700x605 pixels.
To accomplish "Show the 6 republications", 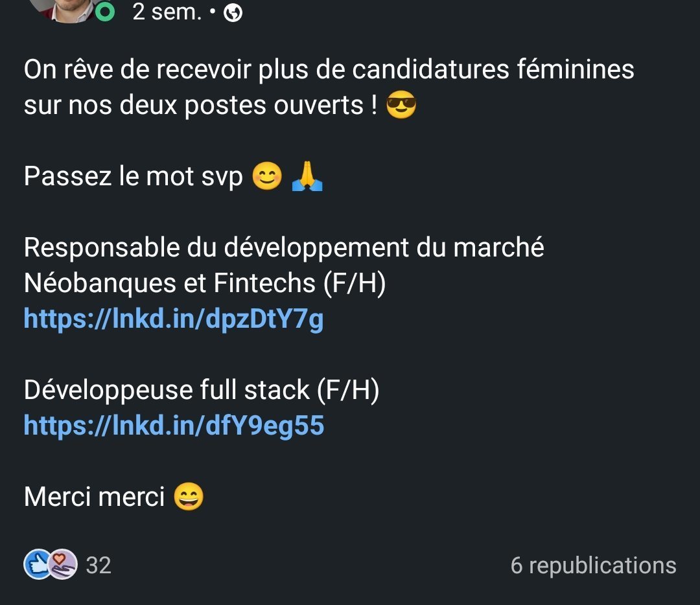I will tap(593, 565).
